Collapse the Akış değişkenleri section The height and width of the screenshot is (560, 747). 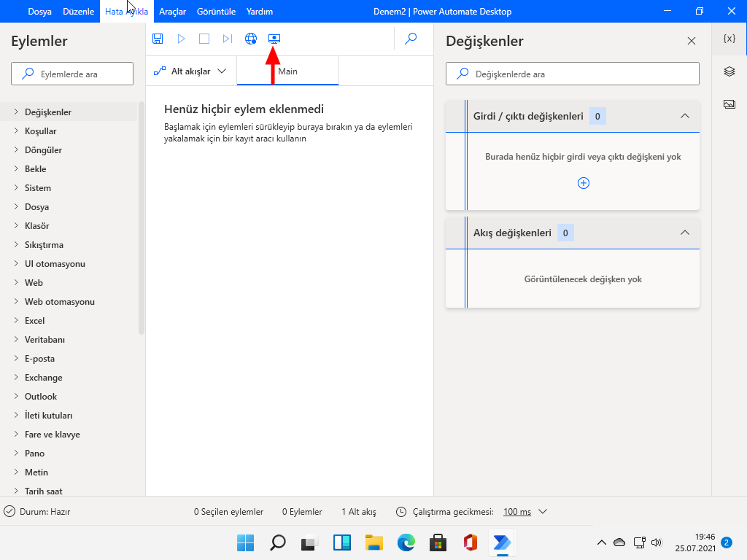[684, 233]
